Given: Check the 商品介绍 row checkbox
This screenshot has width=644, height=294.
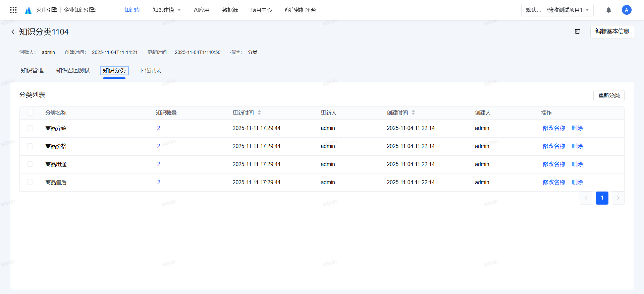Looking at the screenshot, I should (x=30, y=128).
